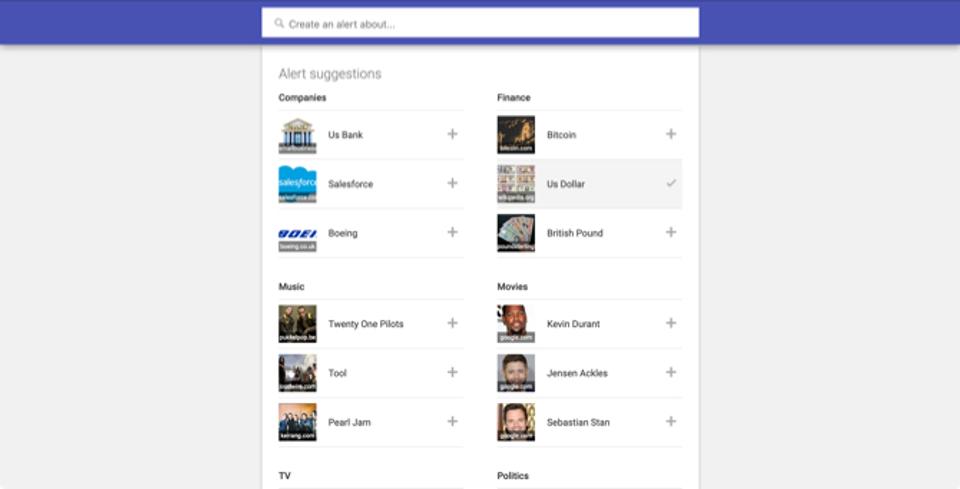Open the Pearl Jam thumbnail
The width and height of the screenshot is (960, 489).
298,422
